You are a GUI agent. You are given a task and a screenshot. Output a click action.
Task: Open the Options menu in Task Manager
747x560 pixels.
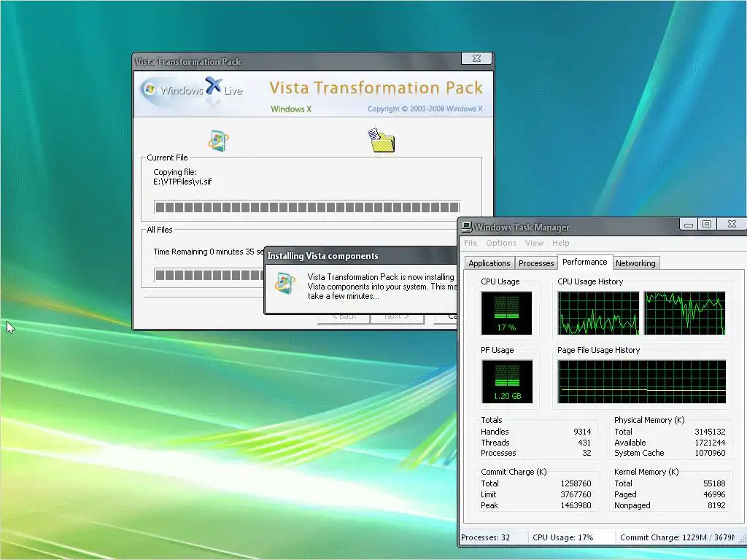500,243
